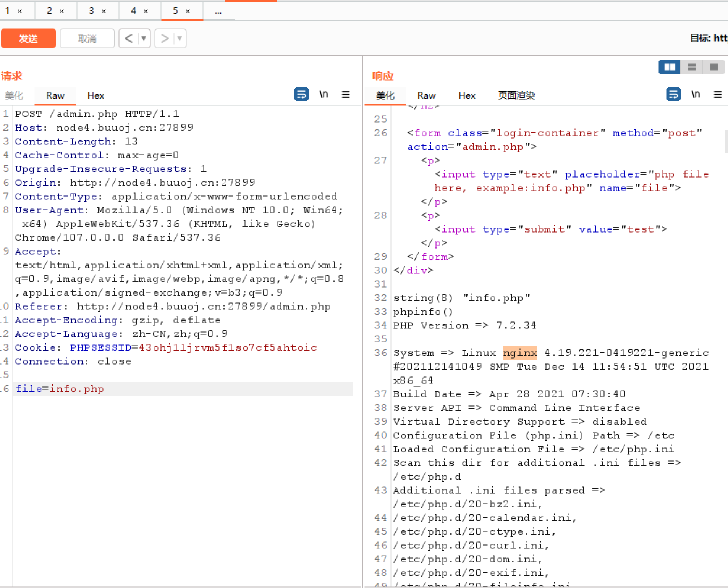Click the POST /admin.php HTTP/1.1 line
The image size is (728, 588).
[x=97, y=114]
